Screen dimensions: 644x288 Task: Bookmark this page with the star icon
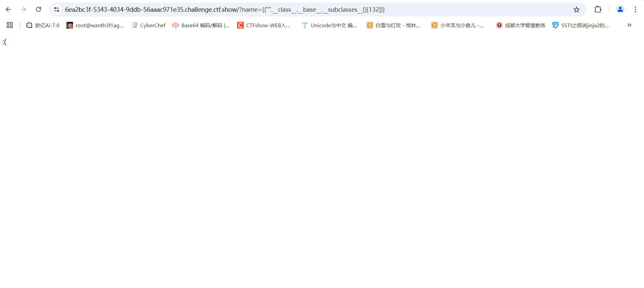coord(576,9)
